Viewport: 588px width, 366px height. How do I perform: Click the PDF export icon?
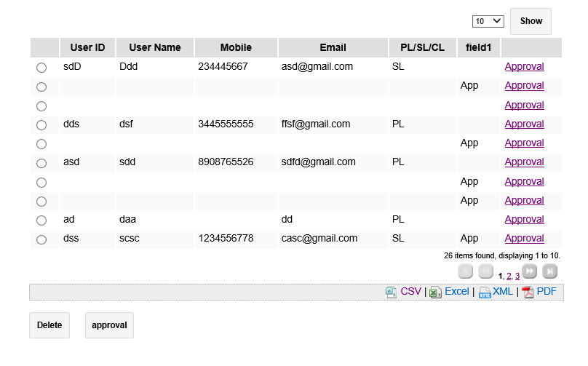tap(528, 292)
